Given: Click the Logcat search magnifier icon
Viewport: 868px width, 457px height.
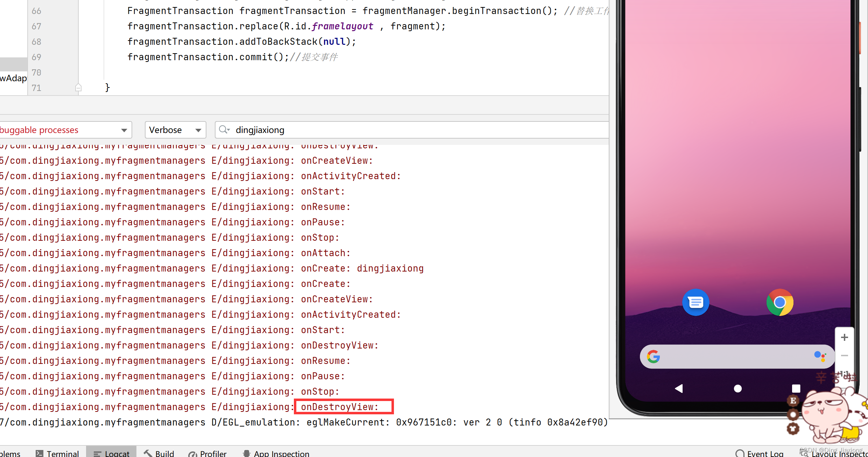Looking at the screenshot, I should tap(224, 130).
